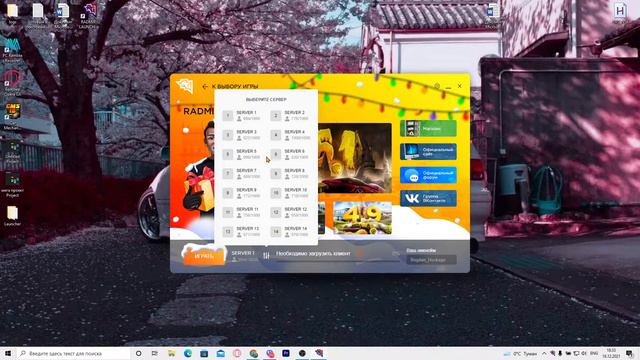Open the 4.9 update news thumbnail
Screen dimensions: 640x360
click(x=362, y=218)
